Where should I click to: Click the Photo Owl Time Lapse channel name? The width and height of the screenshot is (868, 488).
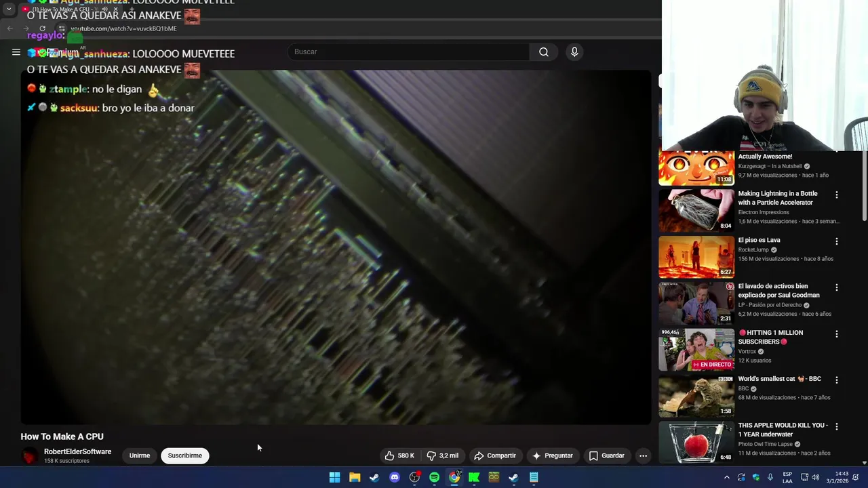[765, 444]
